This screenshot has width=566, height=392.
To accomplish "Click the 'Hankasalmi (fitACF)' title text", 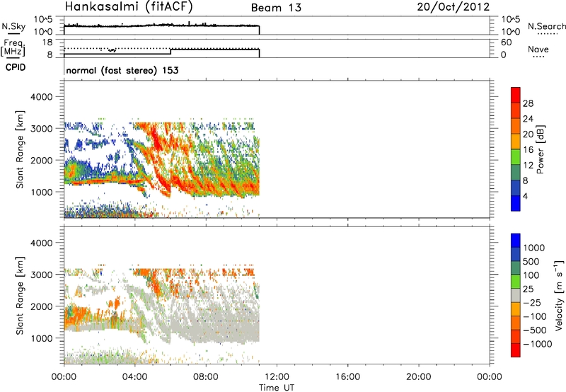I will [129, 6].
